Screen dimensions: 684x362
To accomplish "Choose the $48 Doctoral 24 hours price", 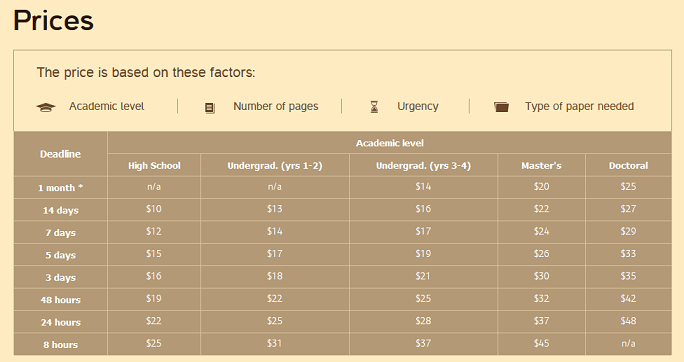I will pyautogui.click(x=628, y=321).
